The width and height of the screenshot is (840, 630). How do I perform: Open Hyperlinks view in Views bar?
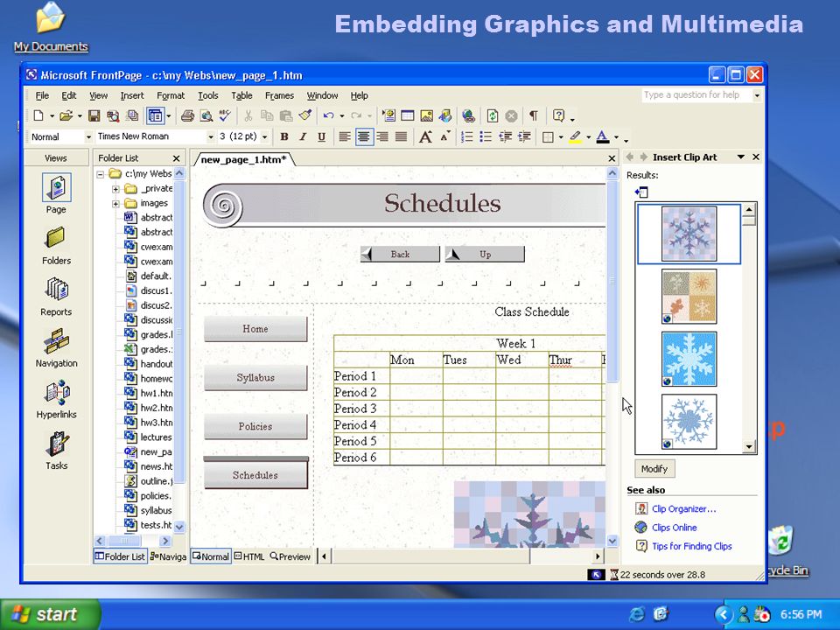tap(56, 399)
